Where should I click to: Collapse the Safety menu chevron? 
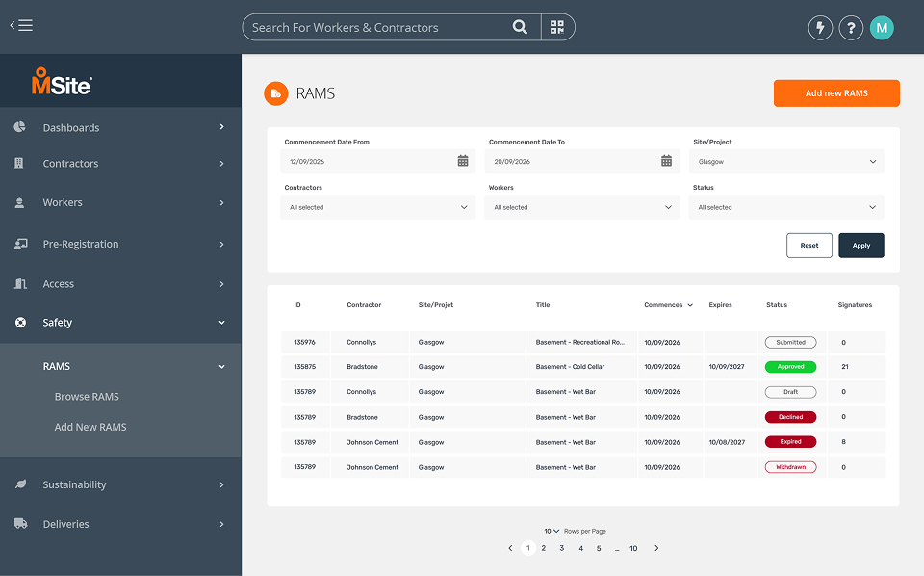pos(221,323)
